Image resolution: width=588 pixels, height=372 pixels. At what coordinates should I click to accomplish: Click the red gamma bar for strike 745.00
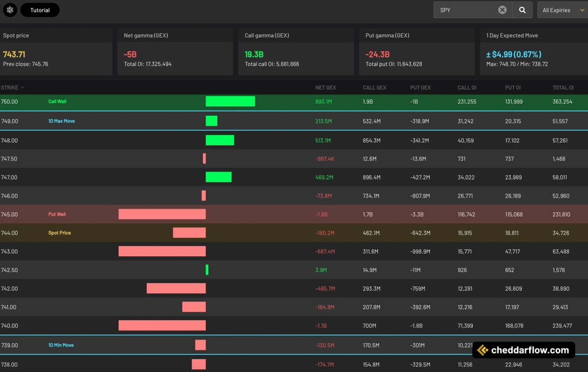click(x=162, y=214)
